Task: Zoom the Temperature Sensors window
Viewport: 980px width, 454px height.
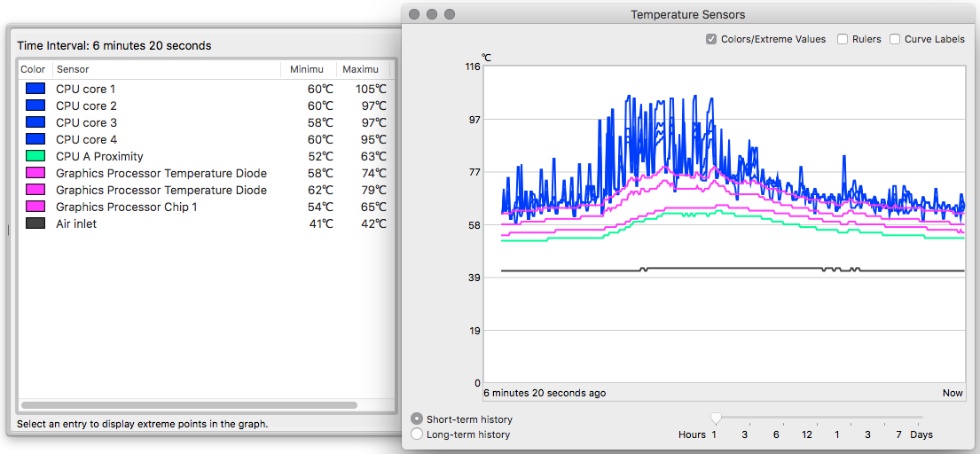Action: tap(450, 13)
